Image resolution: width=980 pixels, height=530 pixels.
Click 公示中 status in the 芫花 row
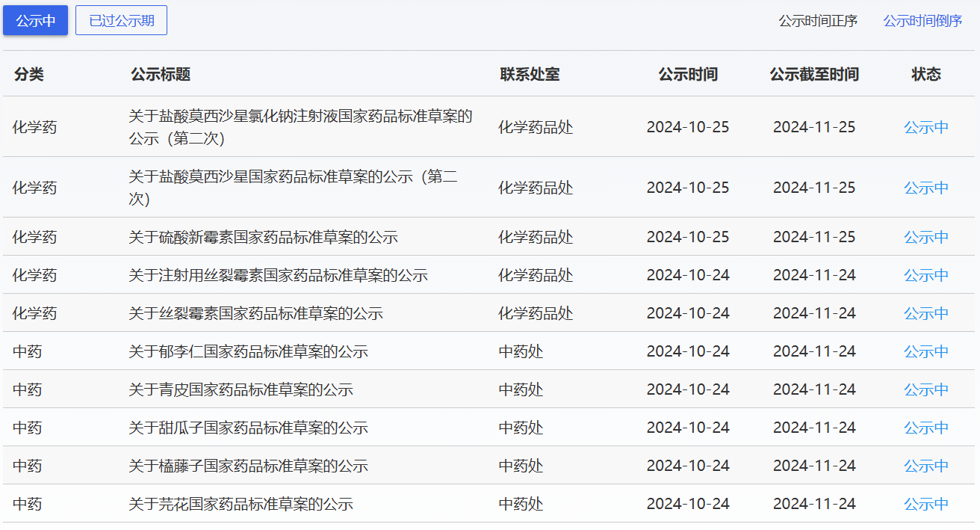[x=926, y=504]
